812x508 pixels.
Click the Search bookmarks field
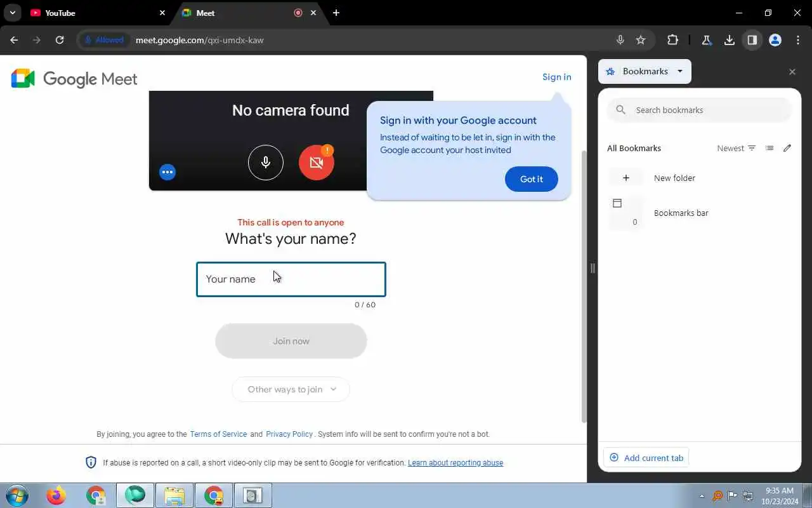700,110
